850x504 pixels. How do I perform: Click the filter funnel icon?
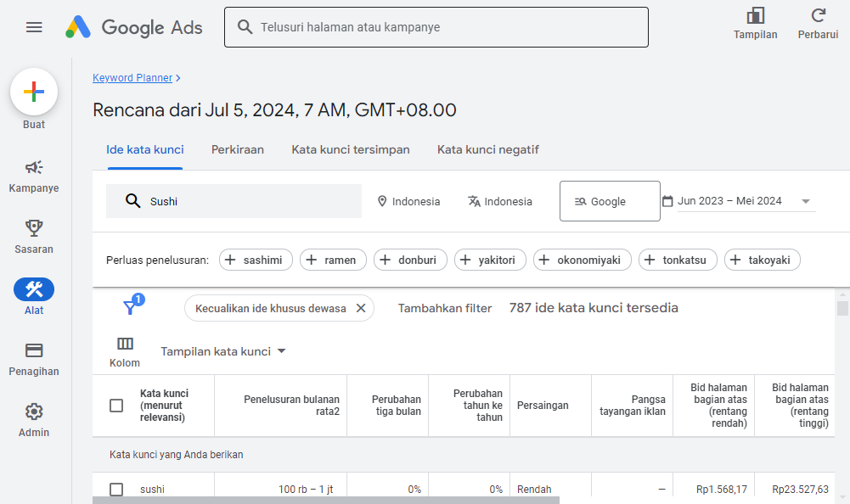tap(130, 307)
